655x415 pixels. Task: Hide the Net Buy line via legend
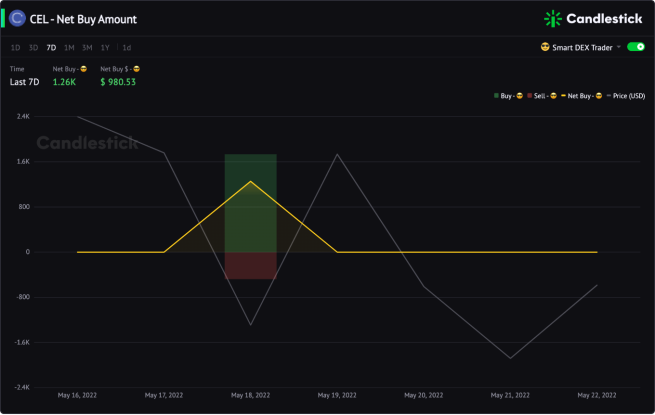tap(581, 96)
